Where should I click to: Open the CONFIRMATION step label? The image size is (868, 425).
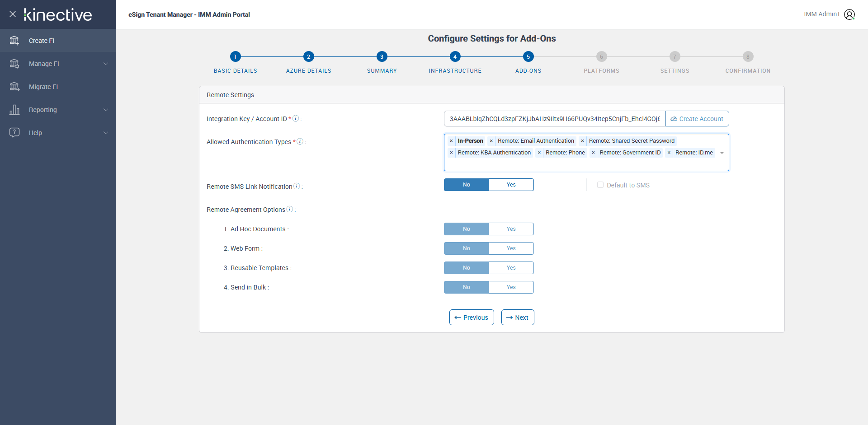click(748, 71)
